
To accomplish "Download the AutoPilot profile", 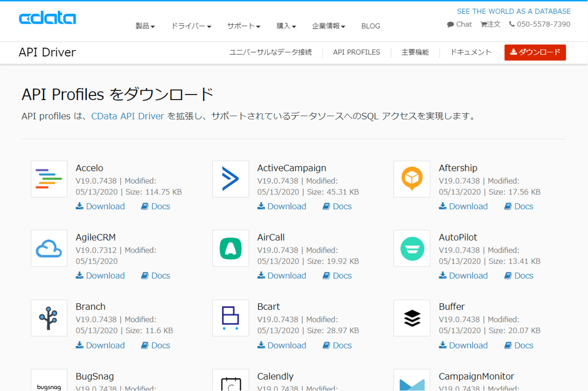I will tap(464, 276).
